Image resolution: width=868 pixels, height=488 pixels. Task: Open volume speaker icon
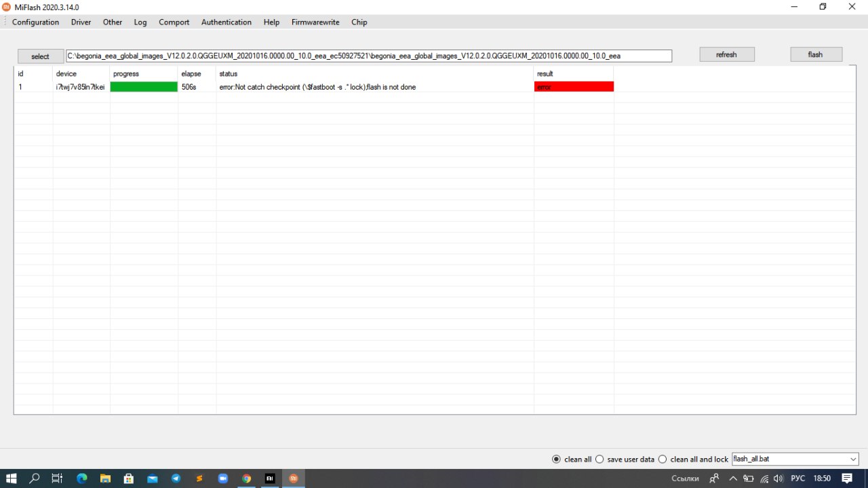pos(780,478)
